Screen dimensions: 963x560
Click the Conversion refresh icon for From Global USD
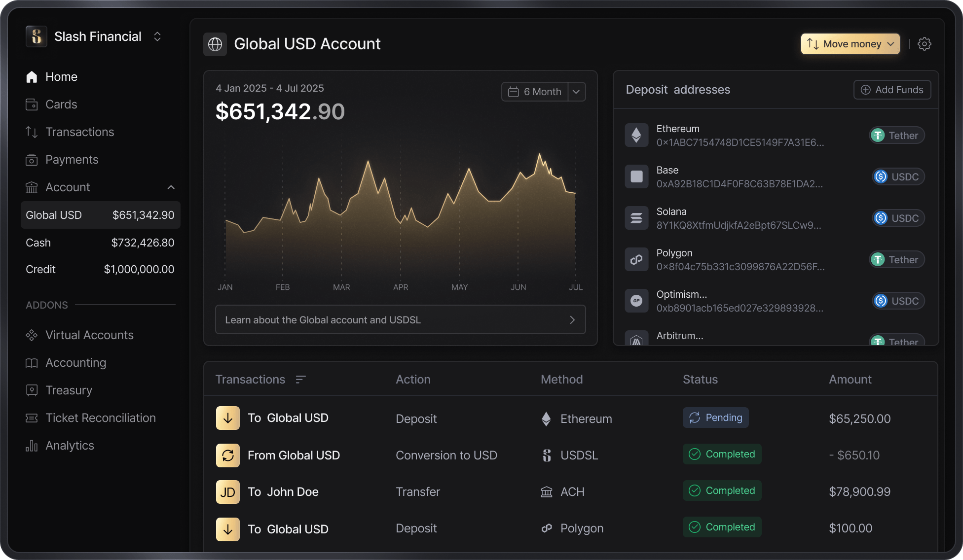tap(227, 455)
